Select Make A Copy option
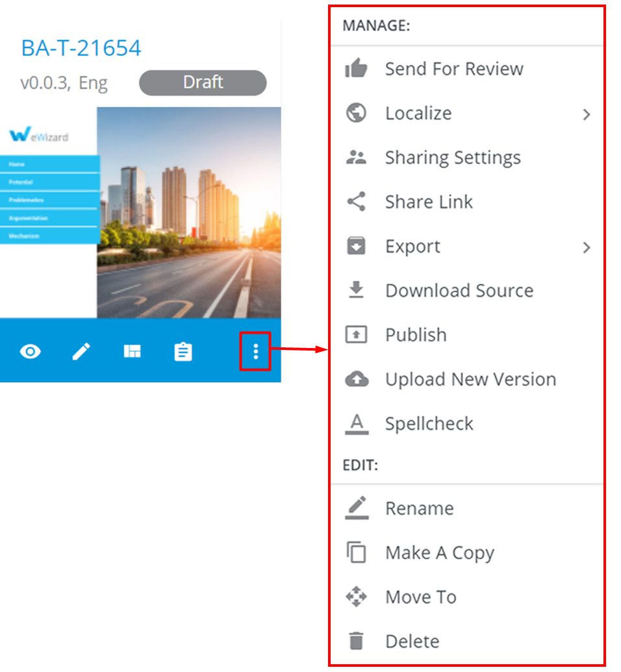621x672 pixels. pos(440,553)
